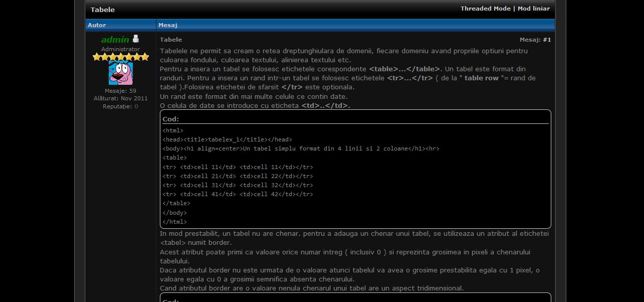Click the Tabele thread title bar
Image resolution: width=644 pixels, height=302 pixels.
pyautogui.click(x=103, y=10)
